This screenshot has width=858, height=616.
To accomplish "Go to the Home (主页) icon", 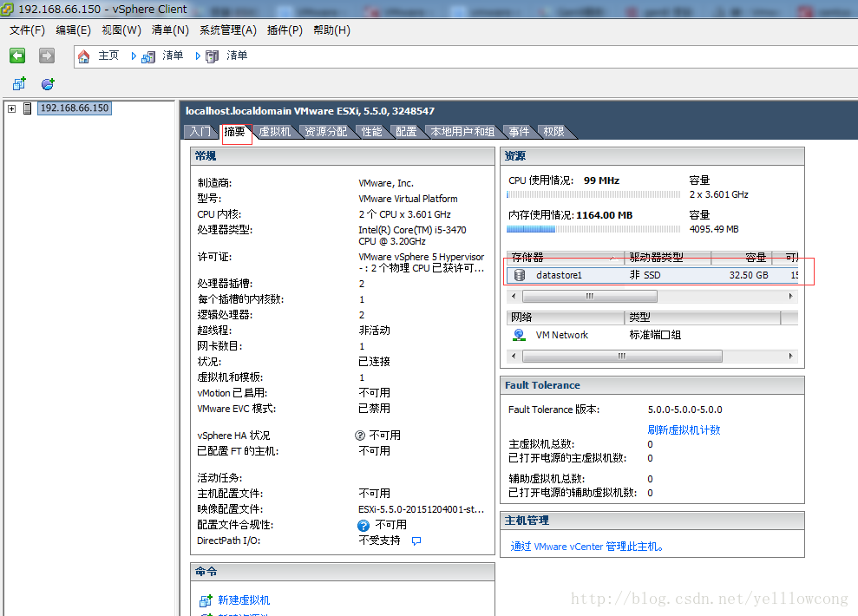I will [x=84, y=56].
